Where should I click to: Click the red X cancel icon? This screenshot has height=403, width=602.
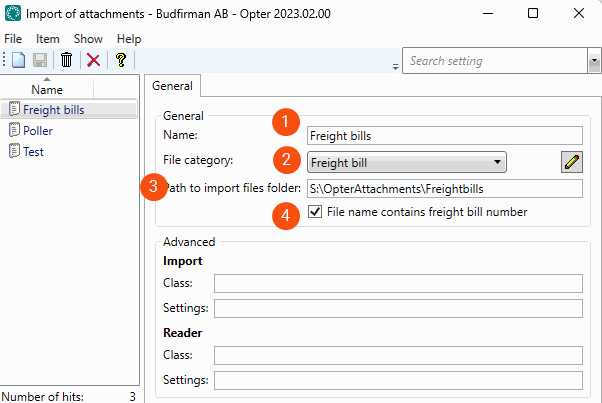click(x=93, y=61)
